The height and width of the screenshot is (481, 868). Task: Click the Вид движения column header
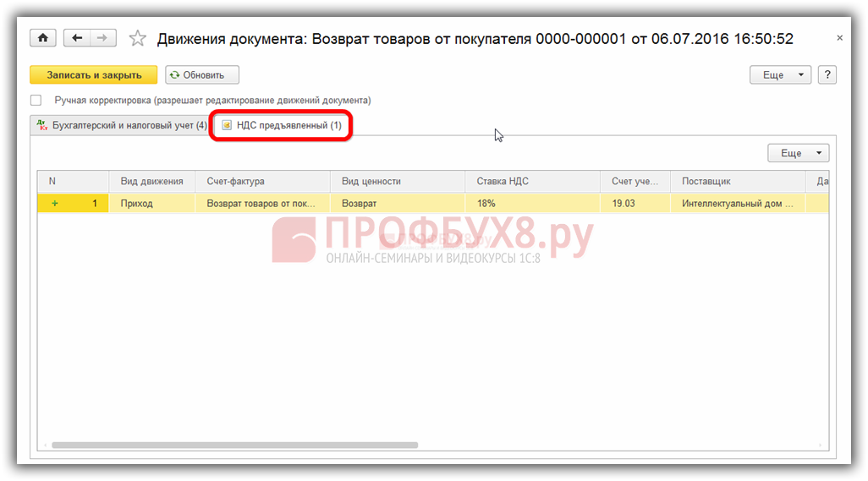coord(151,181)
